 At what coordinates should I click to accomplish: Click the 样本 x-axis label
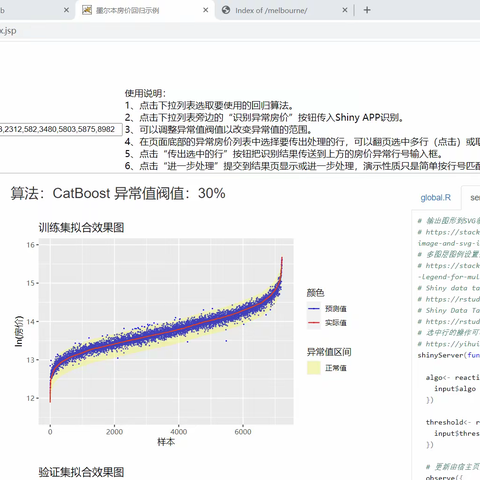pos(166,442)
